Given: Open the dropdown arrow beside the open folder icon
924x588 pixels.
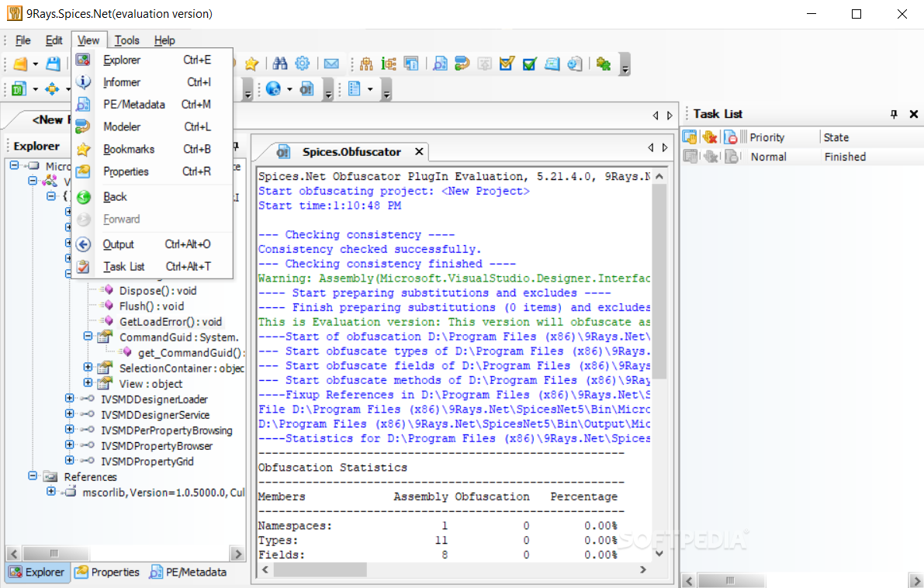Looking at the screenshot, I should tap(36, 64).
